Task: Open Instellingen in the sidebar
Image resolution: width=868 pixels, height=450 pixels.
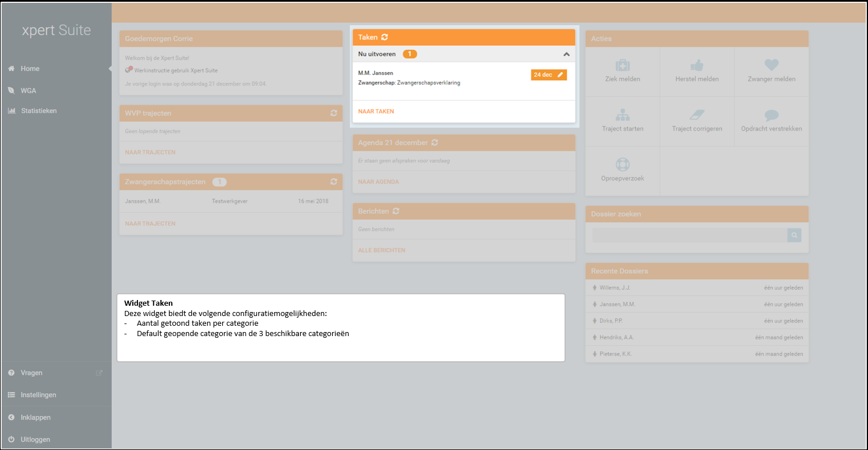Action: pyautogui.click(x=38, y=395)
